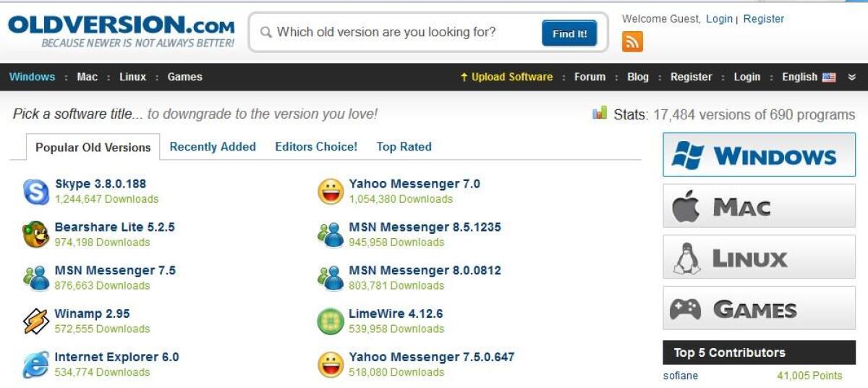868x388 pixels.
Task: Click contributor sofiane link
Action: click(681, 376)
